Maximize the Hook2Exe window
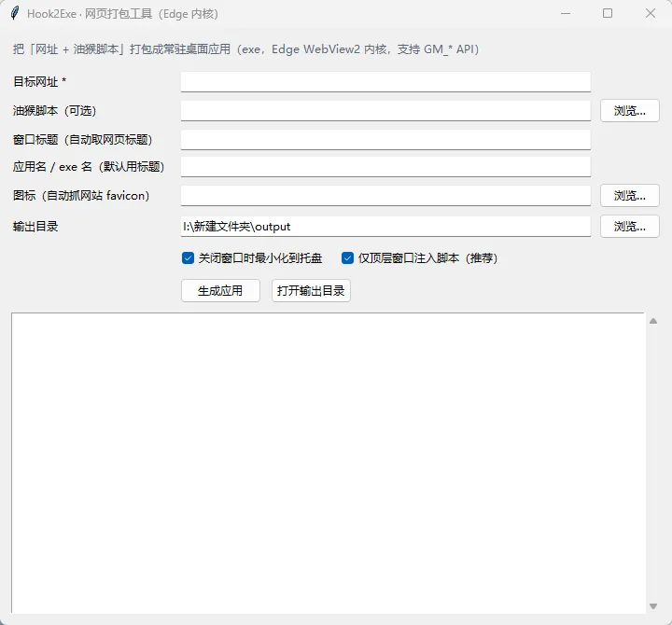Viewport: 672px width, 625px height. pos(608,14)
